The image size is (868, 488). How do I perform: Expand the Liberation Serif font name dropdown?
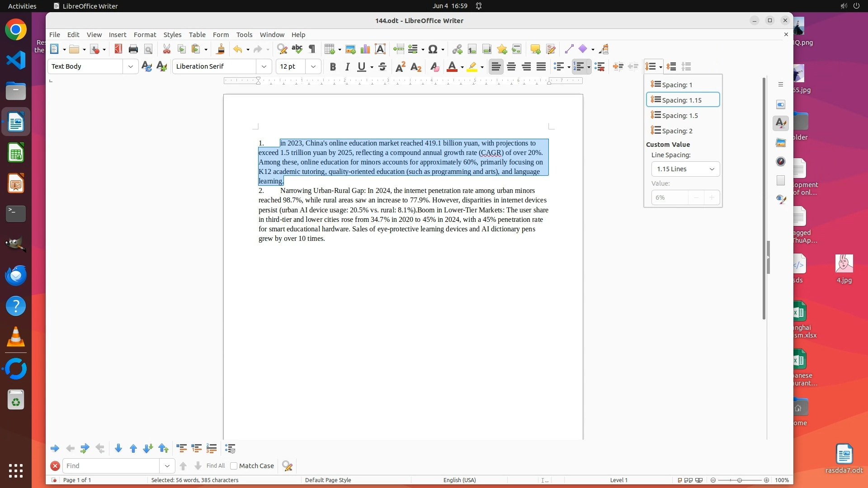(264, 66)
